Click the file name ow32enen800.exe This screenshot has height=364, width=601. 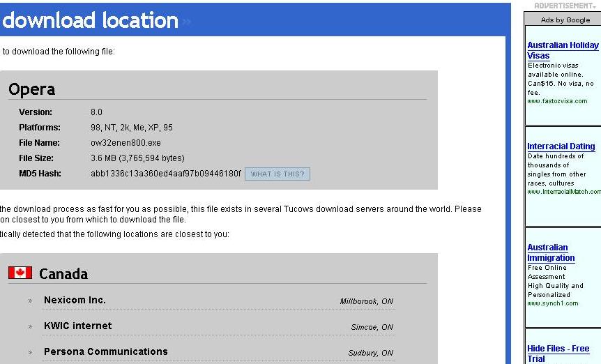[x=125, y=143]
